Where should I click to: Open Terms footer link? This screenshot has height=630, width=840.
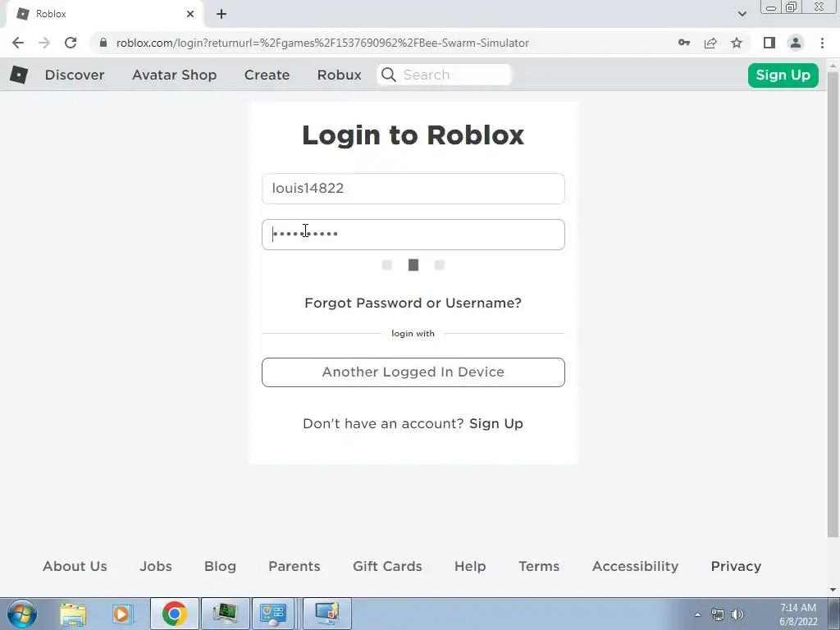tap(539, 566)
